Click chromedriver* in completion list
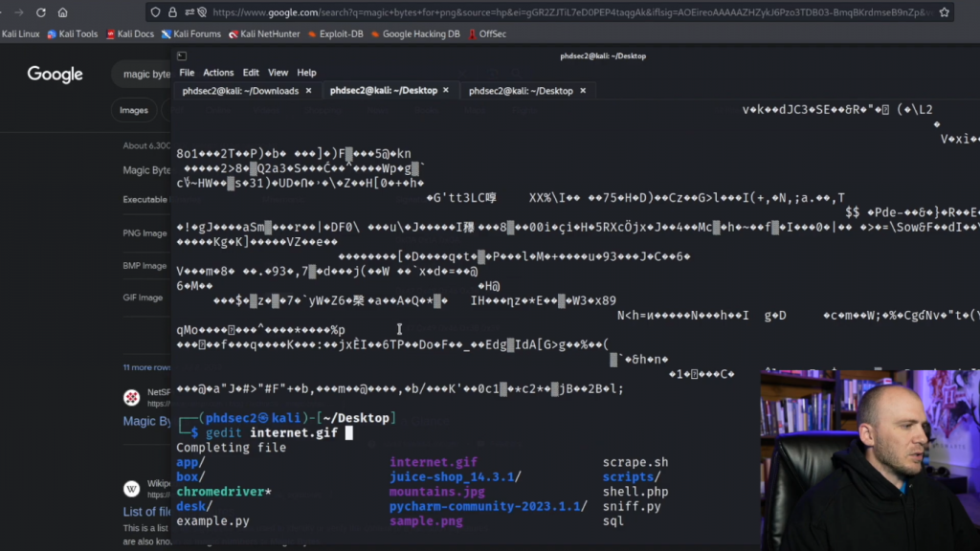 point(224,492)
